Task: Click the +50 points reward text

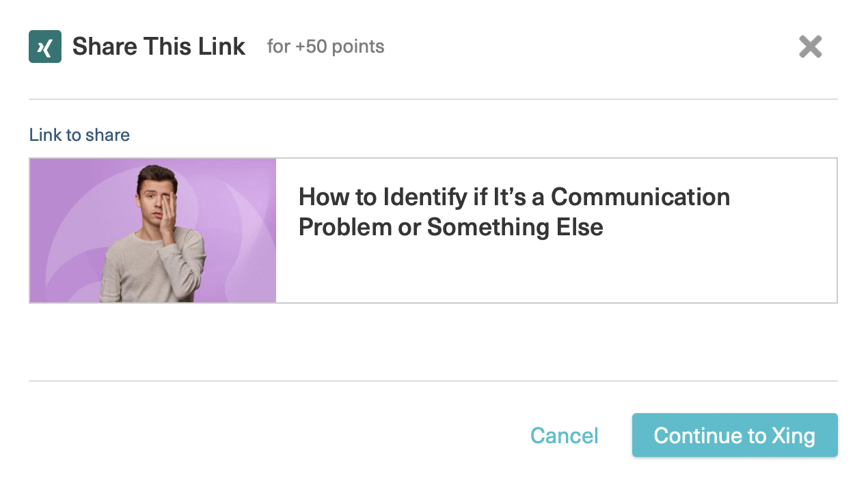Action: [325, 47]
